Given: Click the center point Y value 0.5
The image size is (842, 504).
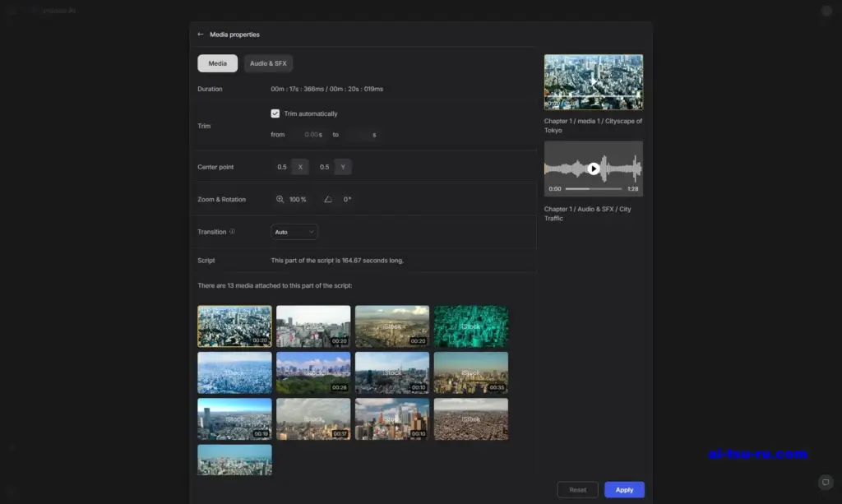Looking at the screenshot, I should pos(324,167).
